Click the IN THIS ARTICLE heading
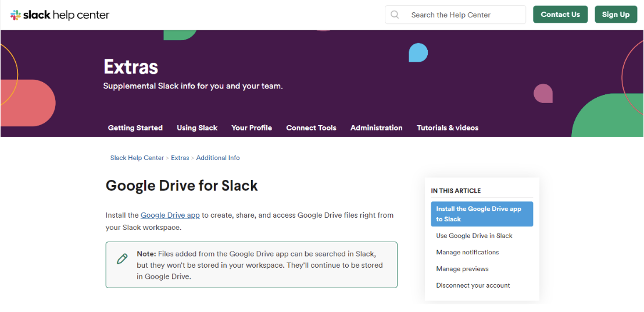Viewport: 644px width, 312px height. [x=456, y=191]
